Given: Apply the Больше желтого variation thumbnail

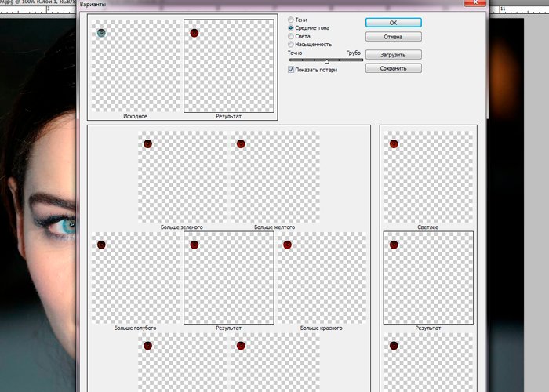Looking at the screenshot, I should [x=275, y=177].
